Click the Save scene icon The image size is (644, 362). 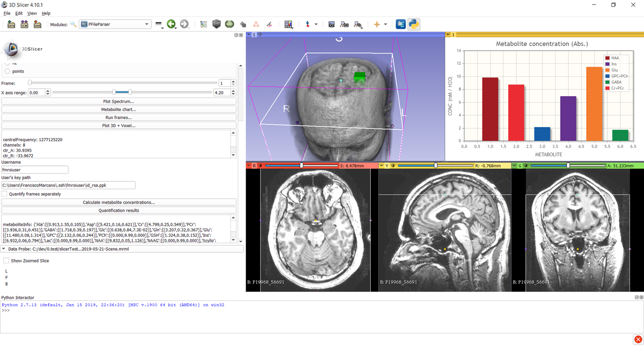coord(37,24)
